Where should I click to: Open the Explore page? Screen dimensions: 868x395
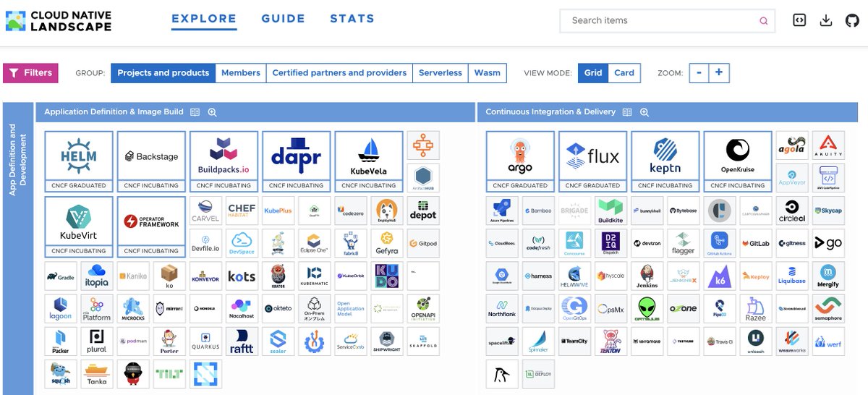click(204, 19)
